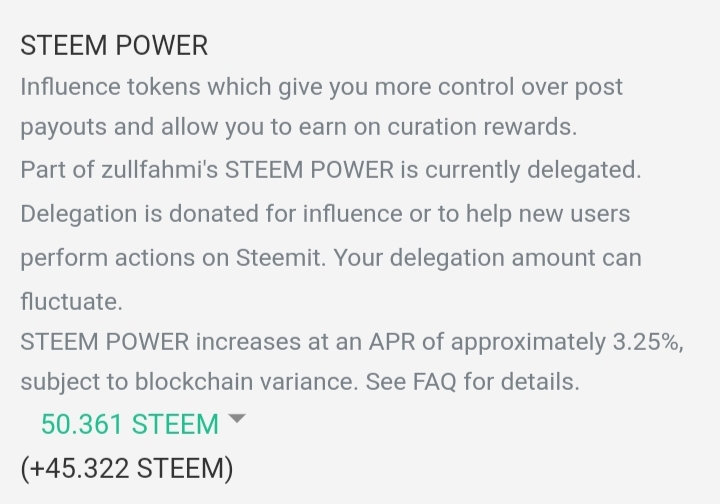Click the text 'Your delegation amount can'
The image size is (720, 504).
pyautogui.click(x=487, y=257)
